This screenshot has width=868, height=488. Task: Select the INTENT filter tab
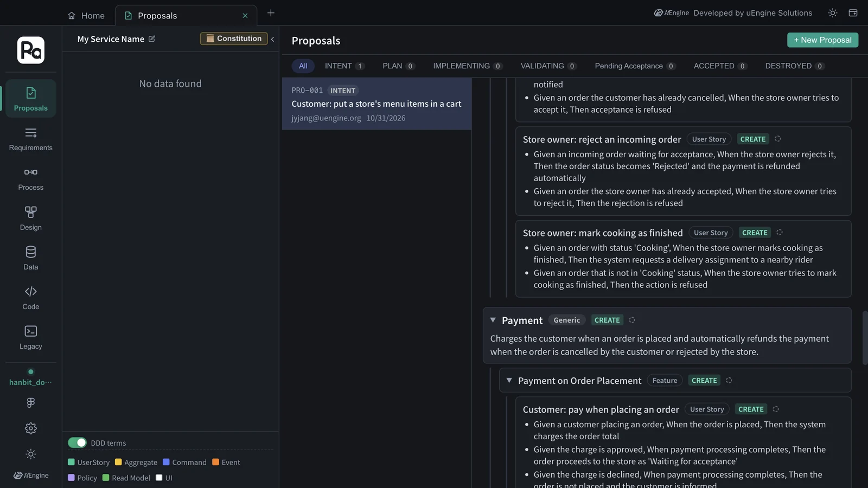click(344, 66)
